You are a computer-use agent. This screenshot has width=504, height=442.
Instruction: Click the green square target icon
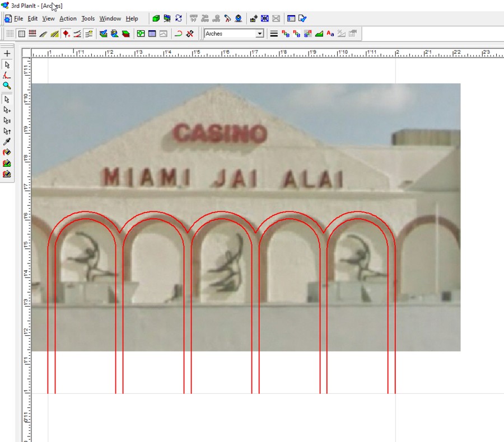pos(141,34)
